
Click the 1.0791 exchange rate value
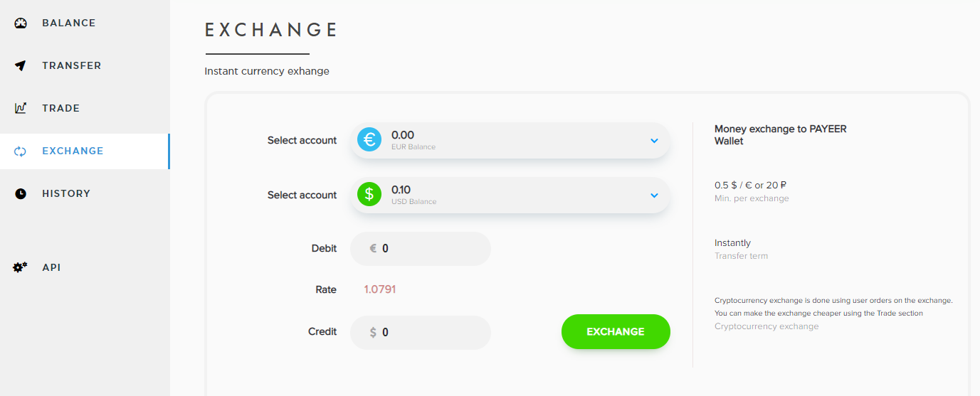(x=380, y=289)
